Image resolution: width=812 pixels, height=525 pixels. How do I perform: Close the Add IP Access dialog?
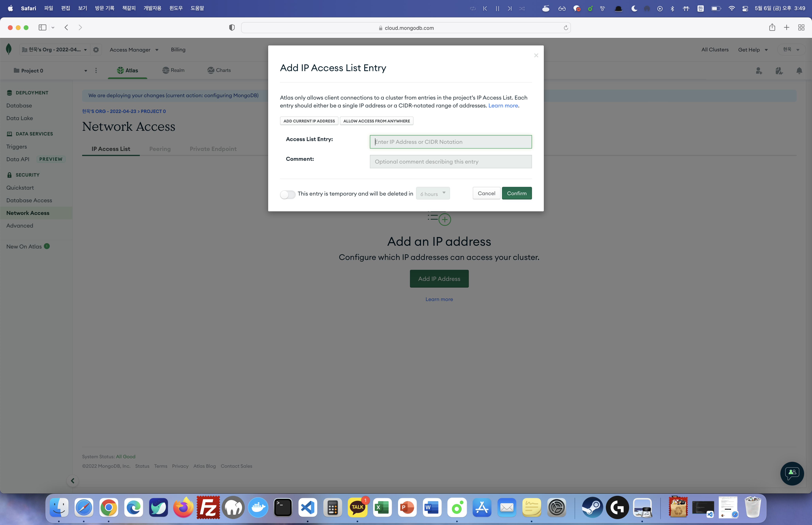click(536, 55)
